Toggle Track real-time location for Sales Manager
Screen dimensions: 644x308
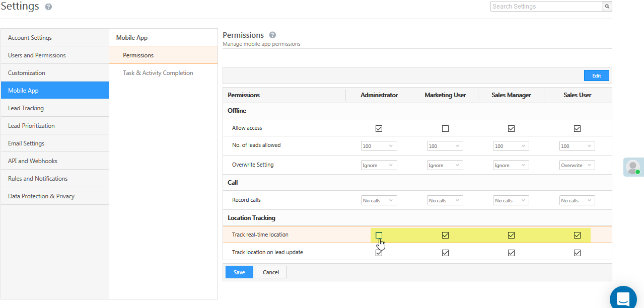(511, 235)
